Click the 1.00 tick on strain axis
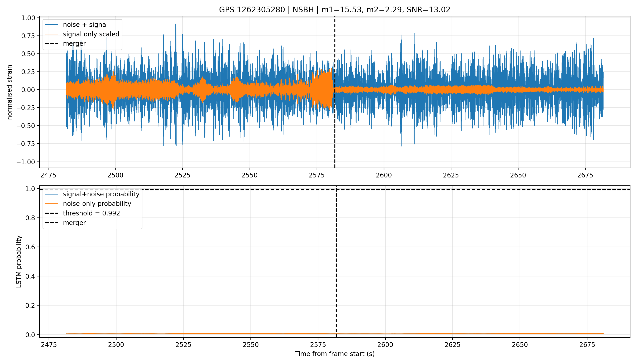Image resolution: width=637 pixels, height=364 pixels. [28, 18]
